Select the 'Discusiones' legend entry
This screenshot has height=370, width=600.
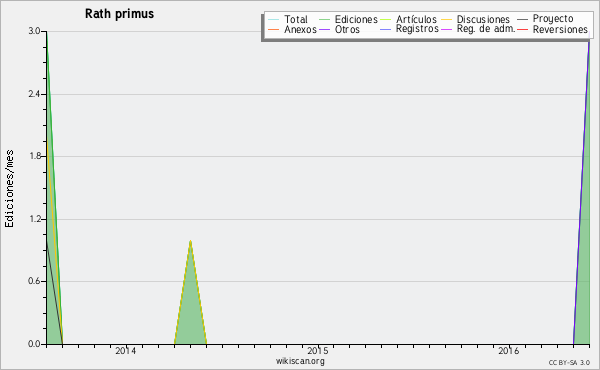click(x=483, y=19)
